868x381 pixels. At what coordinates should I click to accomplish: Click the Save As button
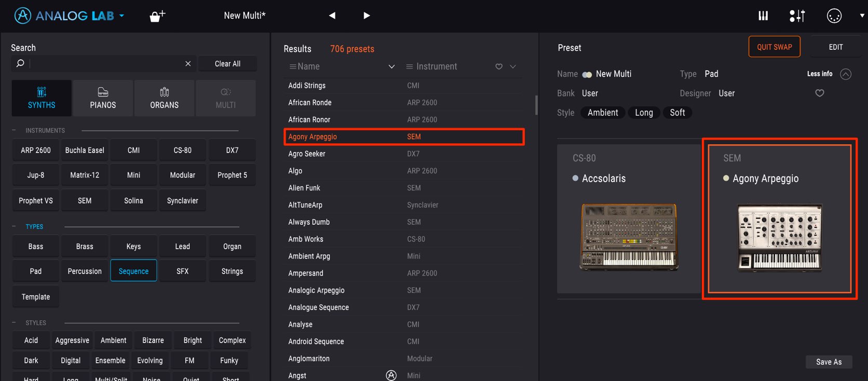pos(829,362)
